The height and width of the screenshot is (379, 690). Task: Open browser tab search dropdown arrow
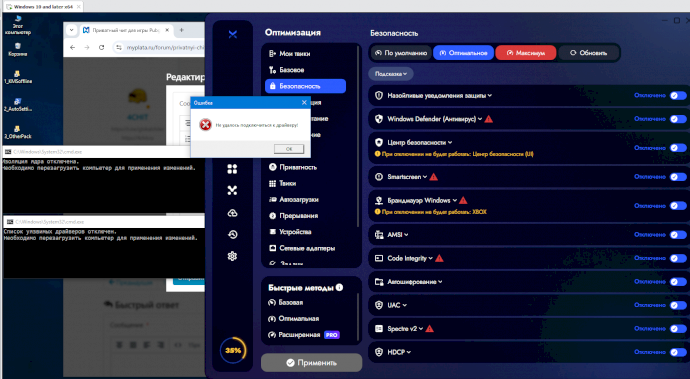[x=71, y=30]
